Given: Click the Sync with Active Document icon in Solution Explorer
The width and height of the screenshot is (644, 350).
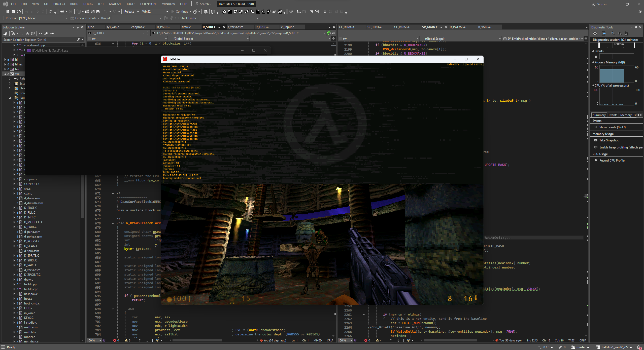Looking at the screenshot, I should (x=22, y=33).
